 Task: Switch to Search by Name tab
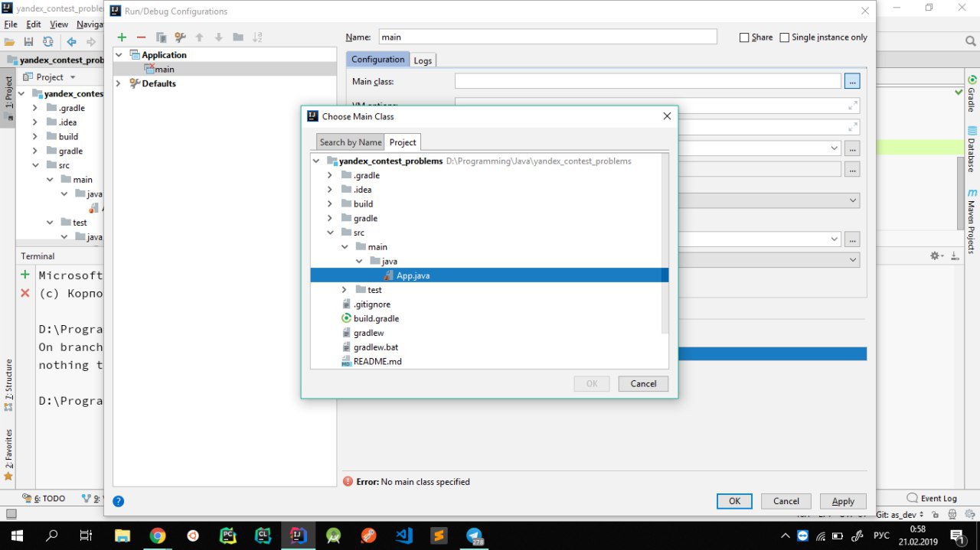point(350,142)
